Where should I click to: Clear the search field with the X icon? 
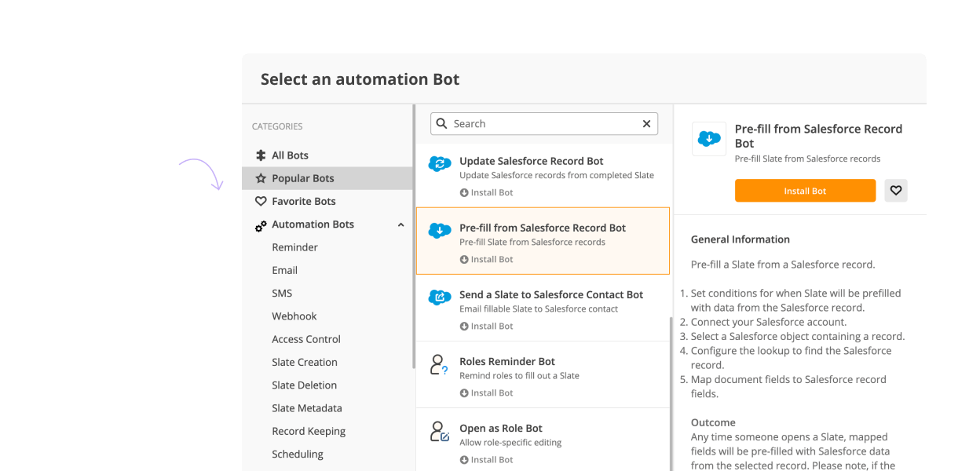(x=646, y=124)
